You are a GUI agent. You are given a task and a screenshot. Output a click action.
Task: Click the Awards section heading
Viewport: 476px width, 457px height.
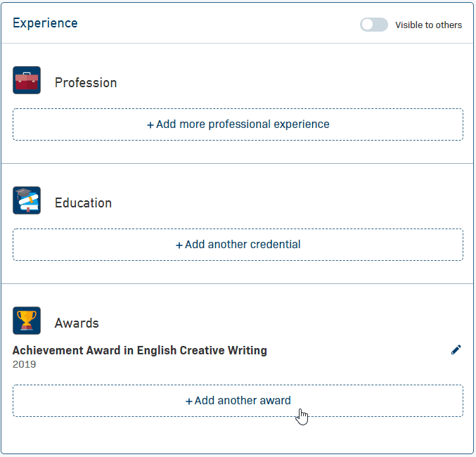point(77,323)
